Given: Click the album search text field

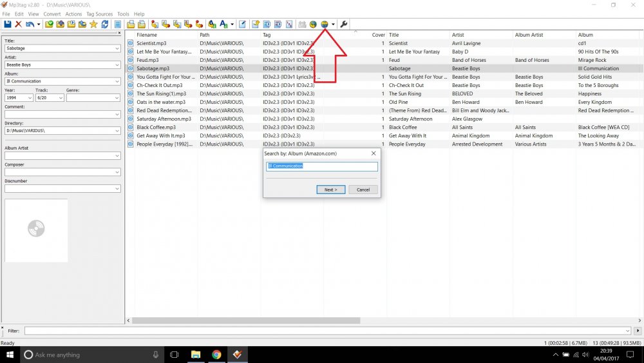Looking at the screenshot, I should [321, 166].
